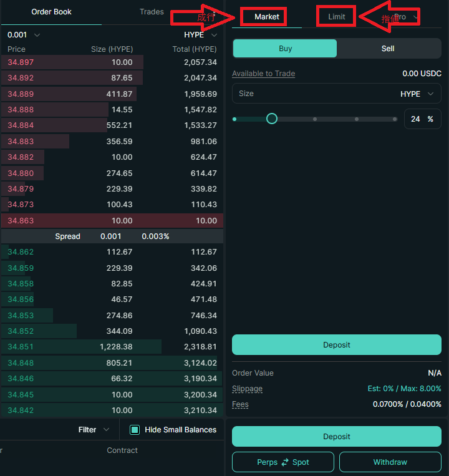Image resolution: width=449 pixels, height=476 pixels.
Task: Select ask price 34.883
Action: 21,142
